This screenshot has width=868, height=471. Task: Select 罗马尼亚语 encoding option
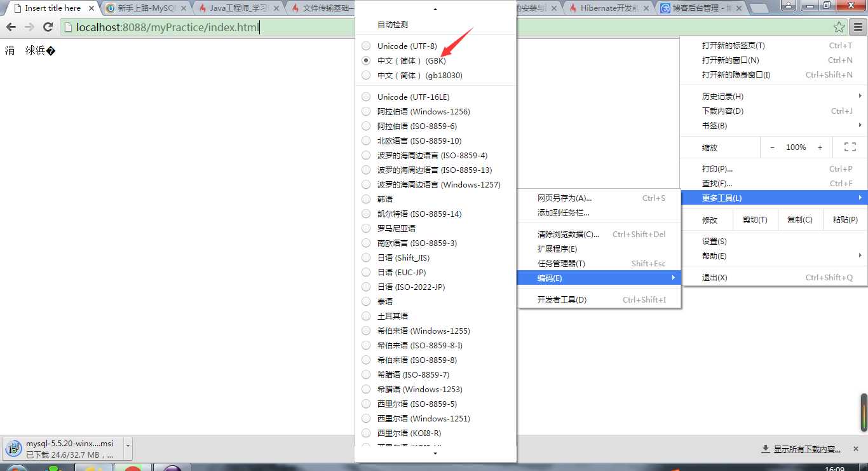436,228
